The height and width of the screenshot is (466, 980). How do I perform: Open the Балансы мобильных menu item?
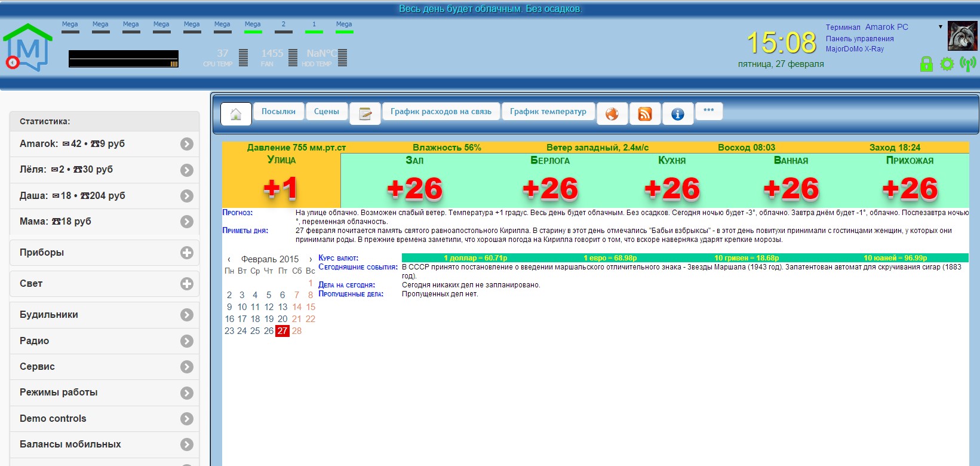coord(105,444)
